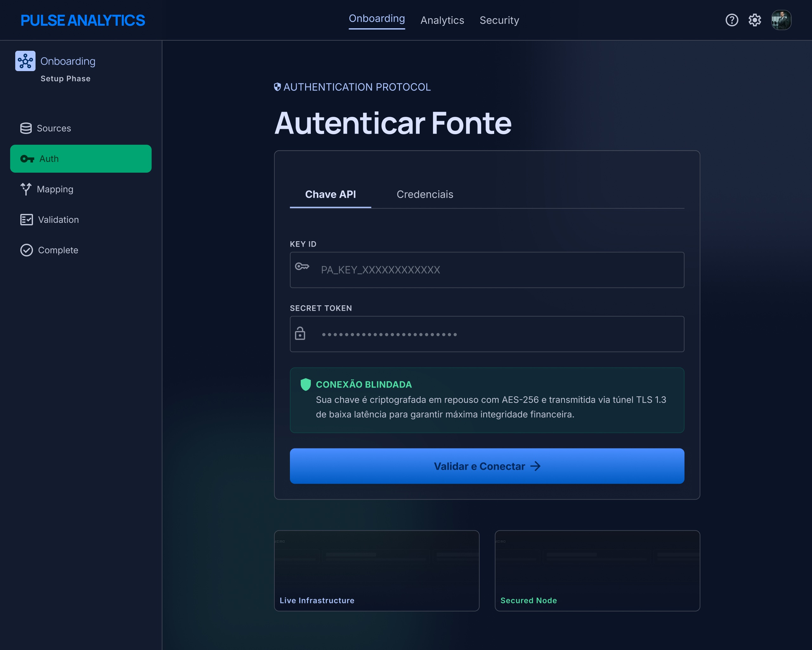Click the Onboarding network logo icon

[x=25, y=61]
